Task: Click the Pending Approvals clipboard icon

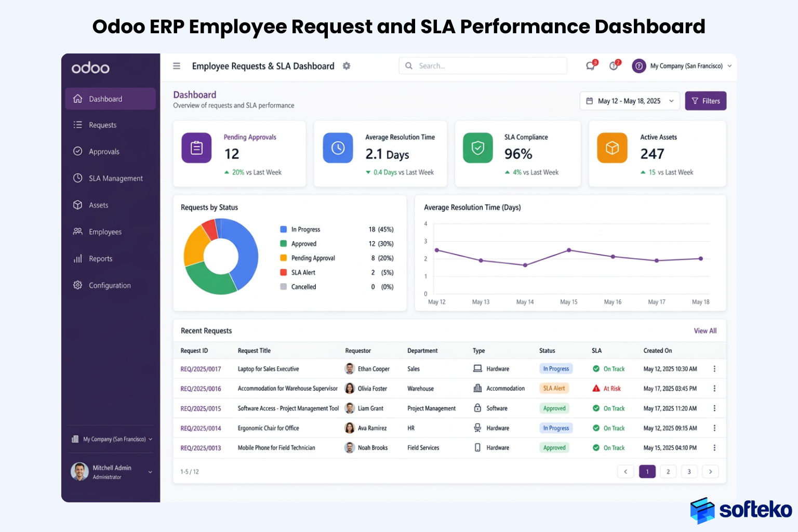Action: tap(196, 148)
